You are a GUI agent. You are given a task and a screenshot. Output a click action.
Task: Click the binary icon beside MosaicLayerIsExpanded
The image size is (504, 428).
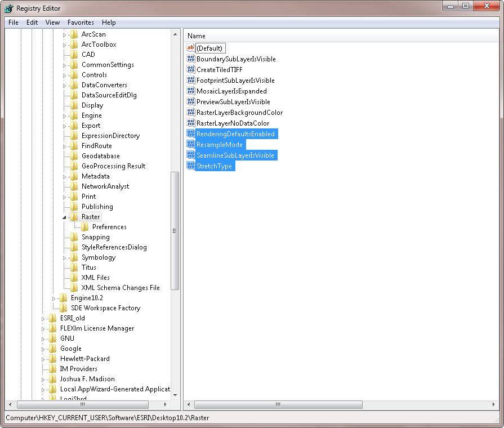pyautogui.click(x=190, y=91)
